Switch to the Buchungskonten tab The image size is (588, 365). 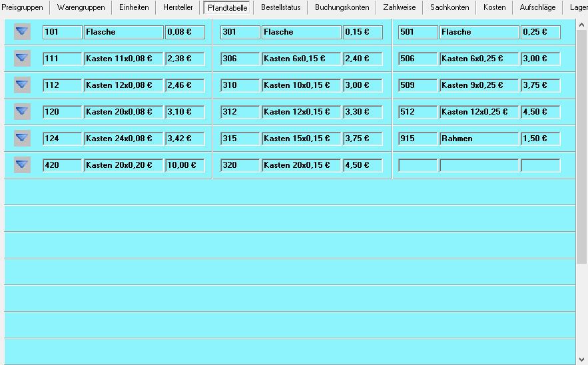342,7
